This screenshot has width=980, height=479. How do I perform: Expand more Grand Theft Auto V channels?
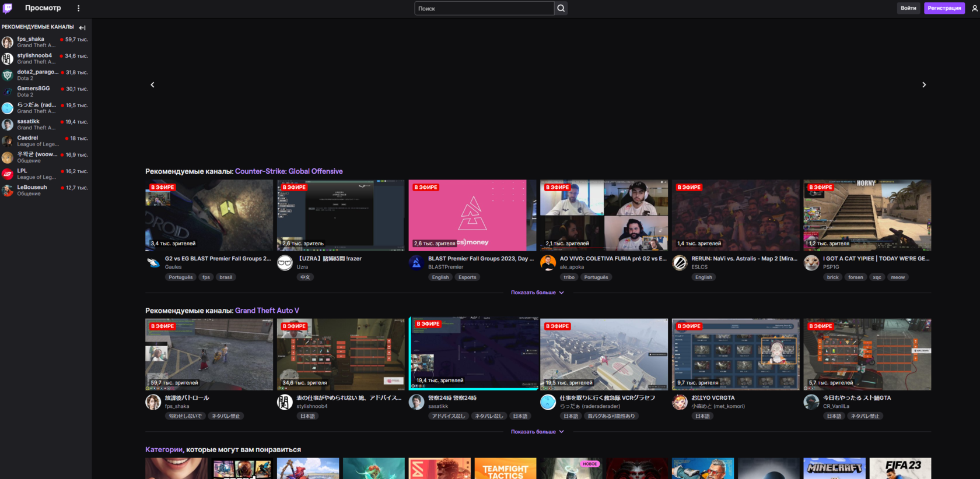pos(537,432)
